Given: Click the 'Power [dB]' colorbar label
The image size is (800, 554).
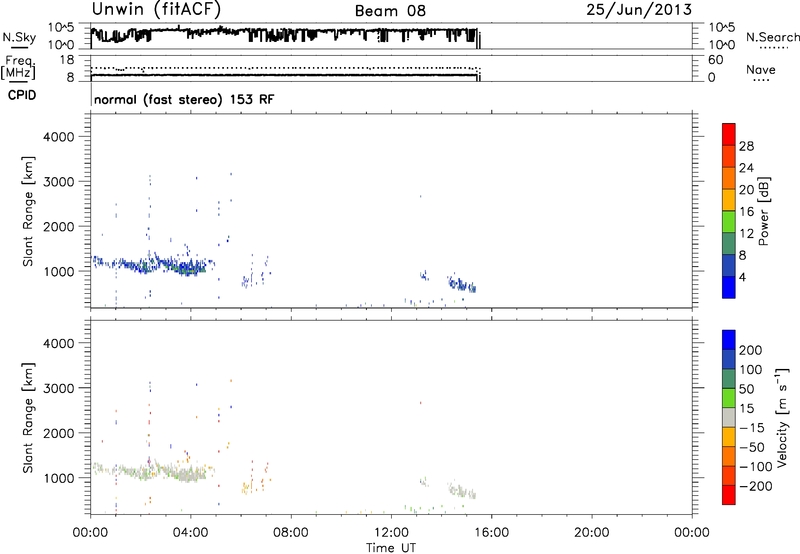Looking at the screenshot, I should [764, 211].
